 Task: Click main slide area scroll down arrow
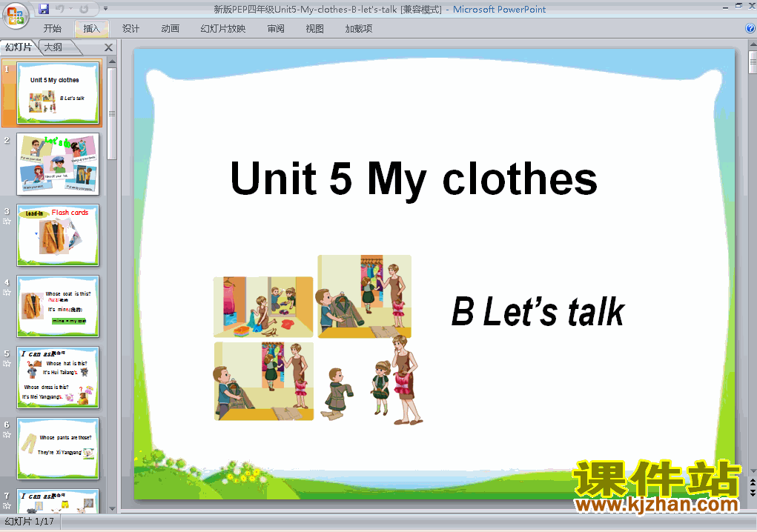pos(753,471)
